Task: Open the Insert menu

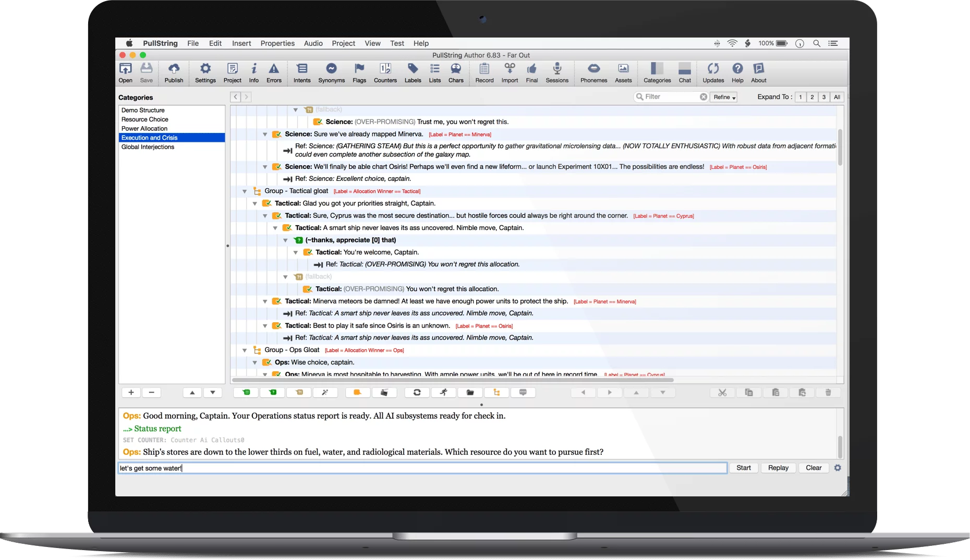Action: (241, 43)
